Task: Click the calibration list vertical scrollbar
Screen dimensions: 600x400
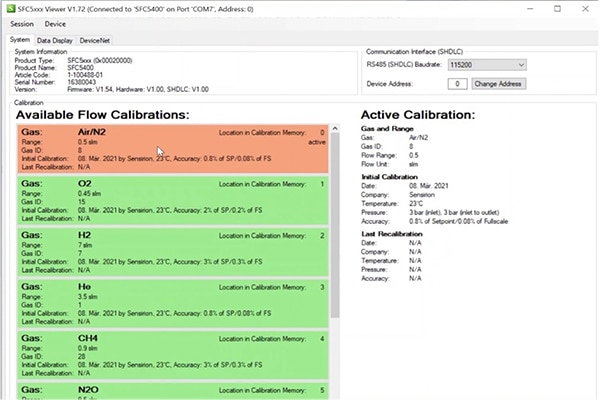Action: click(x=336, y=220)
